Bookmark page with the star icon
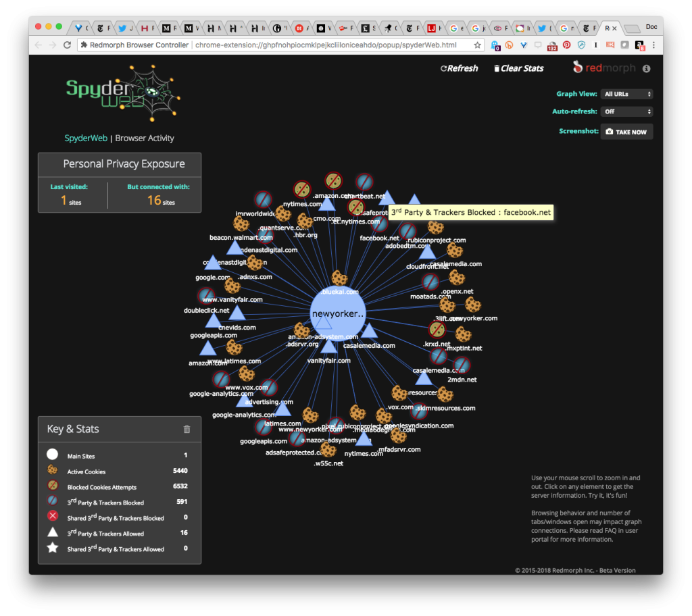The width and height of the screenshot is (692, 616). click(x=477, y=45)
